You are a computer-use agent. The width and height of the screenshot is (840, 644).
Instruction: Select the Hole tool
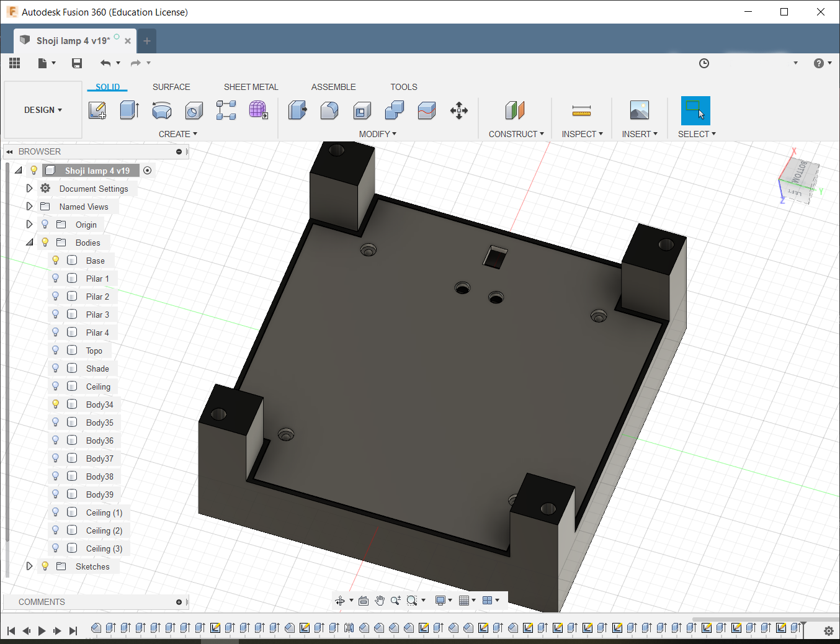pos(194,110)
